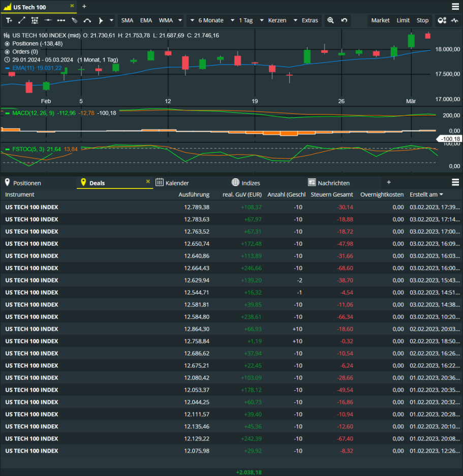Open the Nachrichten tab
The image size is (463, 476).
333,183
